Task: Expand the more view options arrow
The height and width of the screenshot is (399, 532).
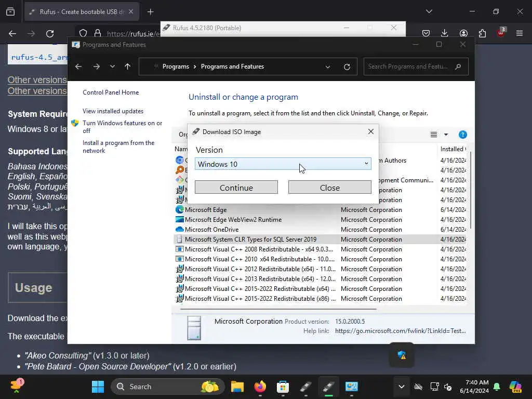Action: (446, 135)
